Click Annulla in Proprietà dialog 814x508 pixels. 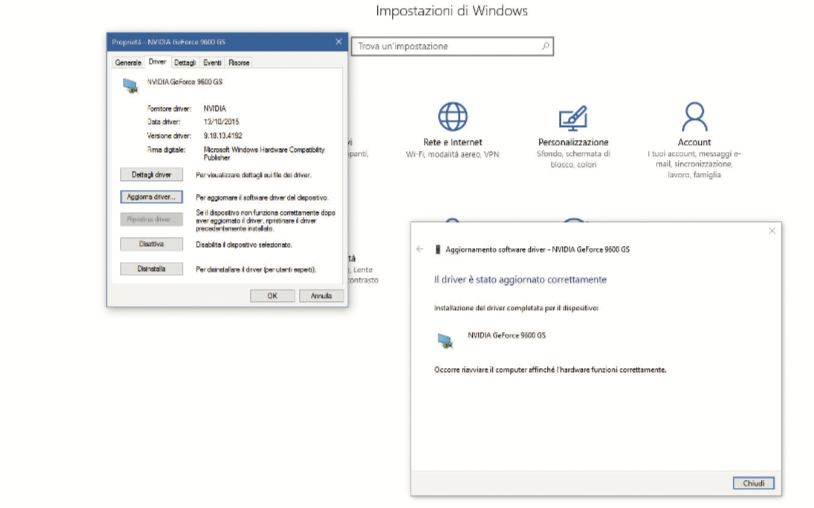(321, 296)
